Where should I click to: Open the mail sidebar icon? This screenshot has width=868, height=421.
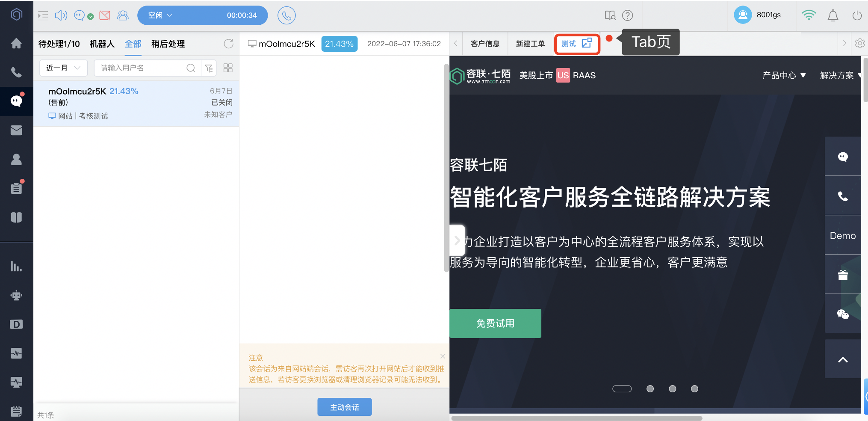16,130
